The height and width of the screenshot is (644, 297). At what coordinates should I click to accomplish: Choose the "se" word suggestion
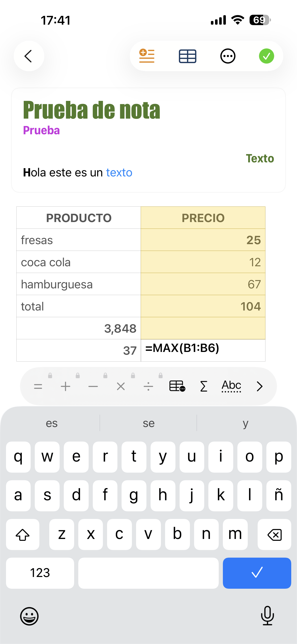148,423
